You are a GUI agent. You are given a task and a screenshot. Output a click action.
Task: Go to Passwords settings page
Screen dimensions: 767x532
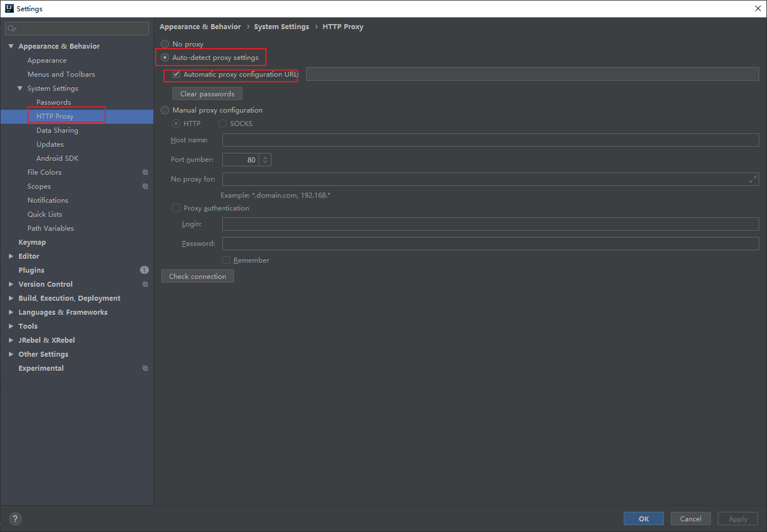pos(54,102)
